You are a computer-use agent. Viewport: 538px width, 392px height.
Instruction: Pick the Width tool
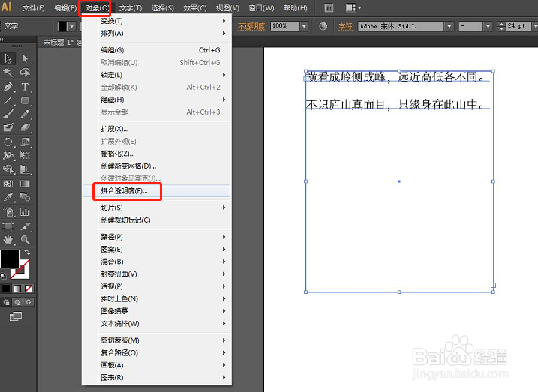[x=8, y=156]
